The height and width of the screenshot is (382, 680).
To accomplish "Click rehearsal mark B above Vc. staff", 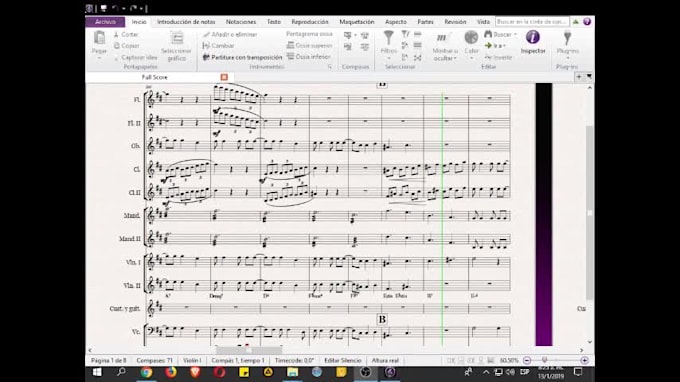I will [x=382, y=319].
